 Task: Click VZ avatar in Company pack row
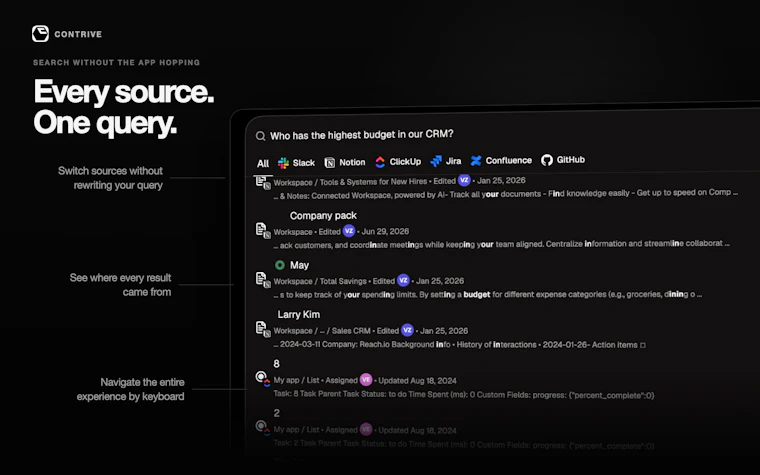pyautogui.click(x=349, y=231)
